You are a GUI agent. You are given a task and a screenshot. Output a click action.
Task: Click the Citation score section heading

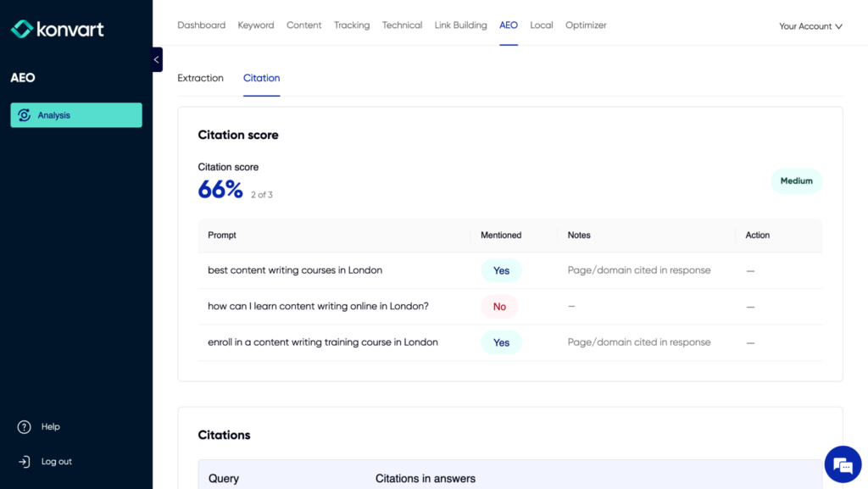click(238, 135)
